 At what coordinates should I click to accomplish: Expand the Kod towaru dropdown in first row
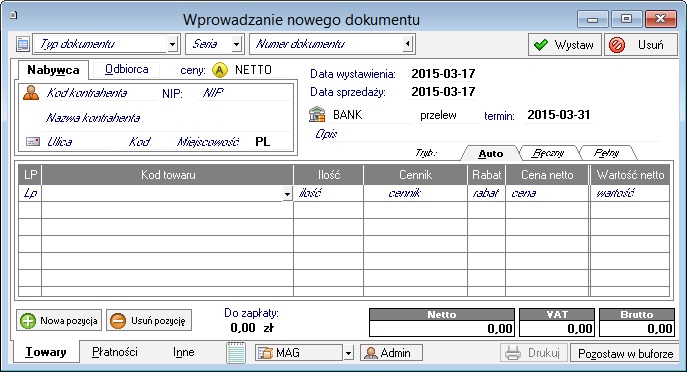click(287, 193)
